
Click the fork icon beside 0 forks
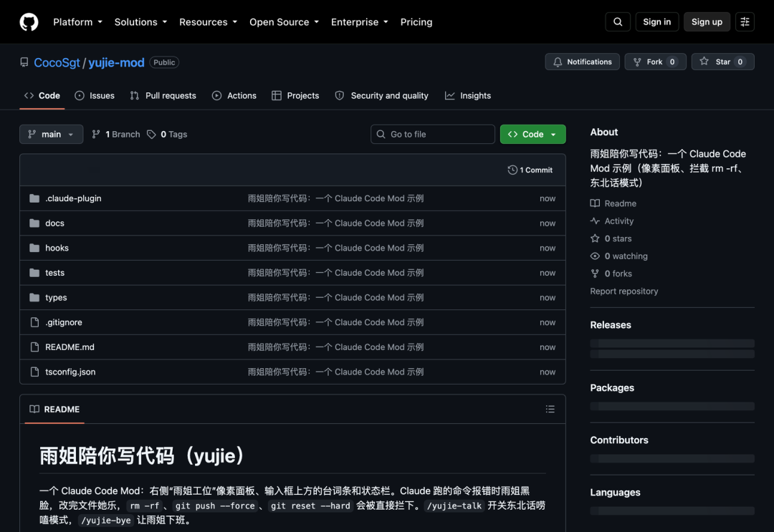(x=595, y=274)
